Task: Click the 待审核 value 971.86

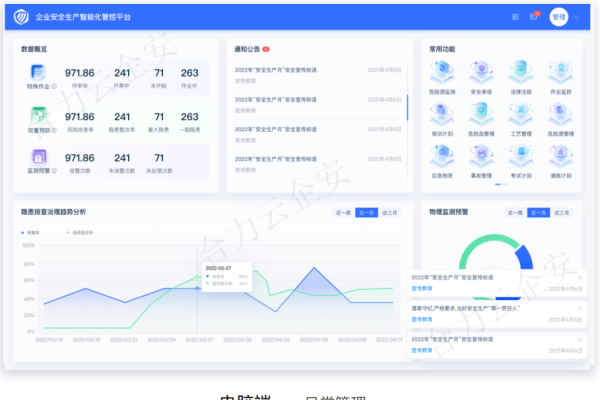Action: tap(79, 73)
